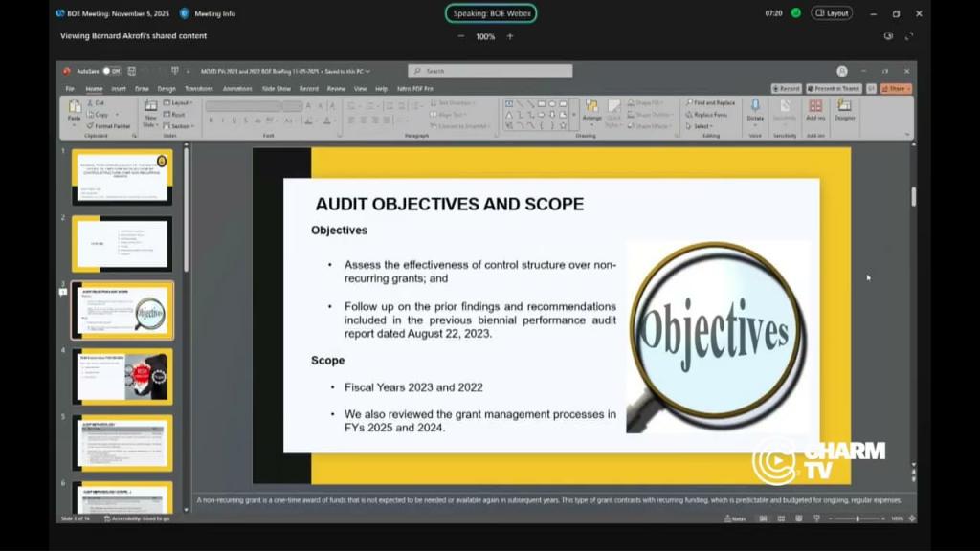Expand the Layout dropdown
980x551 pixels.
pos(180,102)
